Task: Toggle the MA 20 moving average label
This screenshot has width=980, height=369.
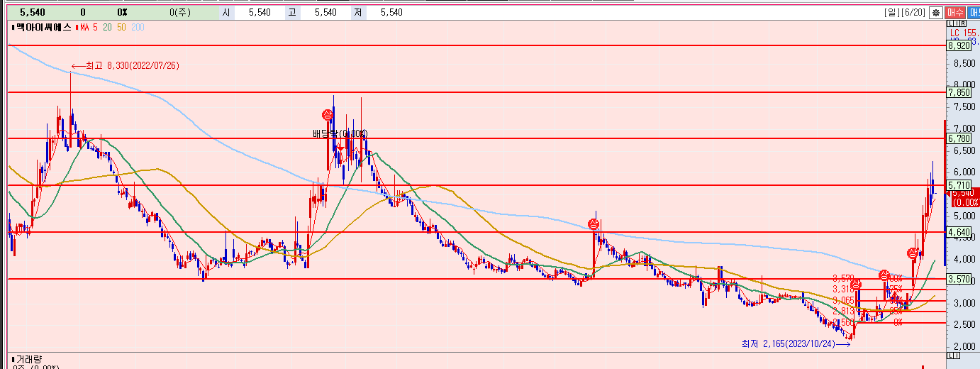Action: 107,27
